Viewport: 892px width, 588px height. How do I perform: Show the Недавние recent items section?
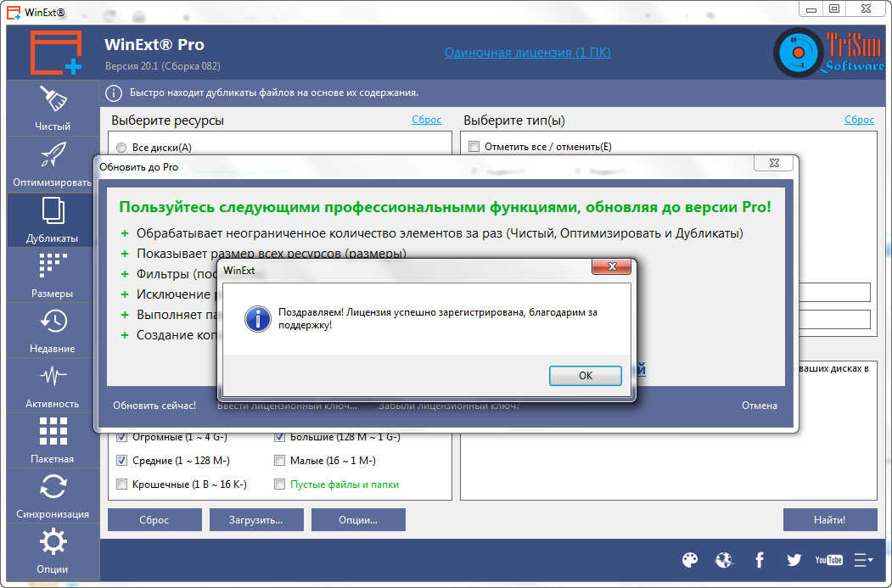coord(53,330)
